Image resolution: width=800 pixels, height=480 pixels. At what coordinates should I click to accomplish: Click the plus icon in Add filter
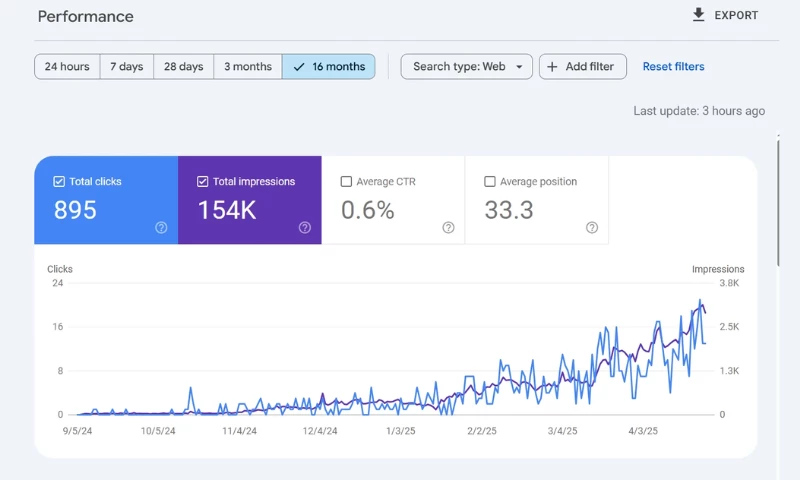(x=552, y=67)
